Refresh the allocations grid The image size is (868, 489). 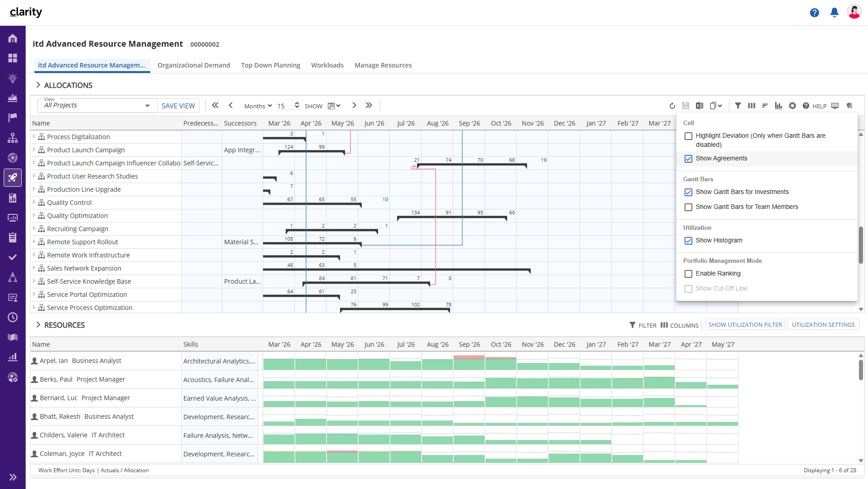[672, 106]
